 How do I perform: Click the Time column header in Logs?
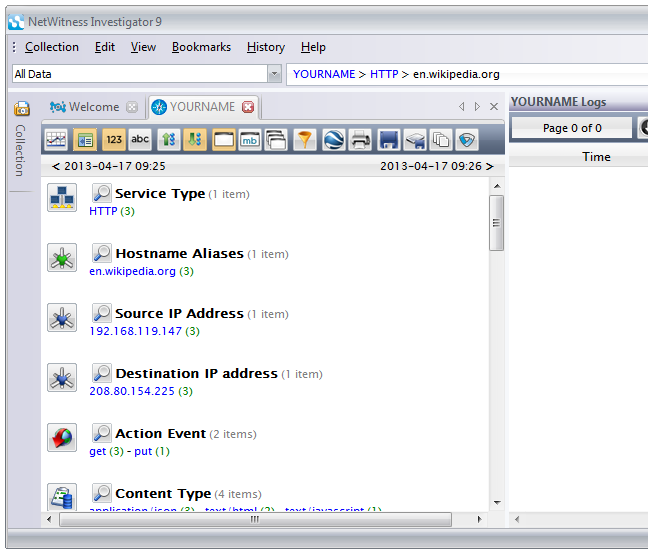596,157
